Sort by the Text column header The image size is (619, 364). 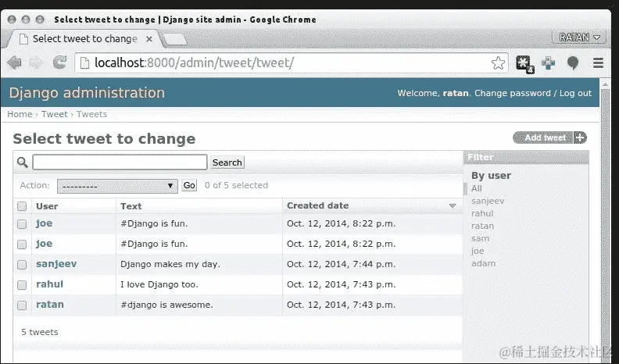[131, 206]
